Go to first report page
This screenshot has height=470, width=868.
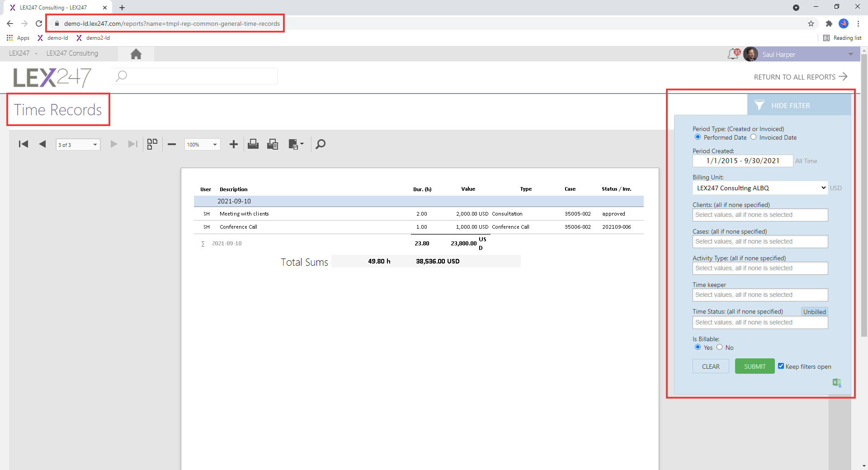pyautogui.click(x=24, y=144)
